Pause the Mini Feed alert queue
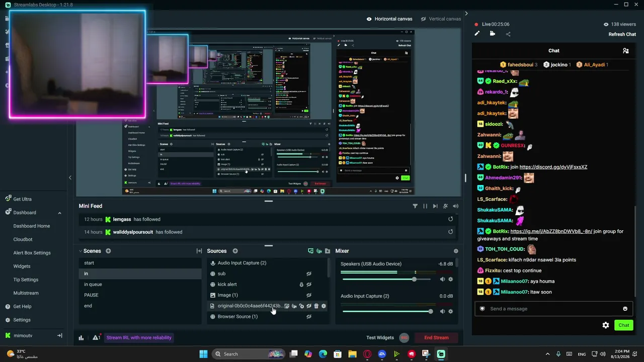 click(x=425, y=206)
